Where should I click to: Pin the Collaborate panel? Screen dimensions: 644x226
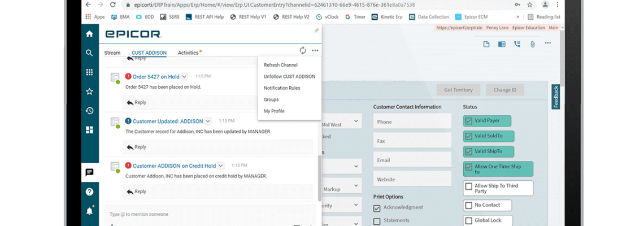(317, 31)
